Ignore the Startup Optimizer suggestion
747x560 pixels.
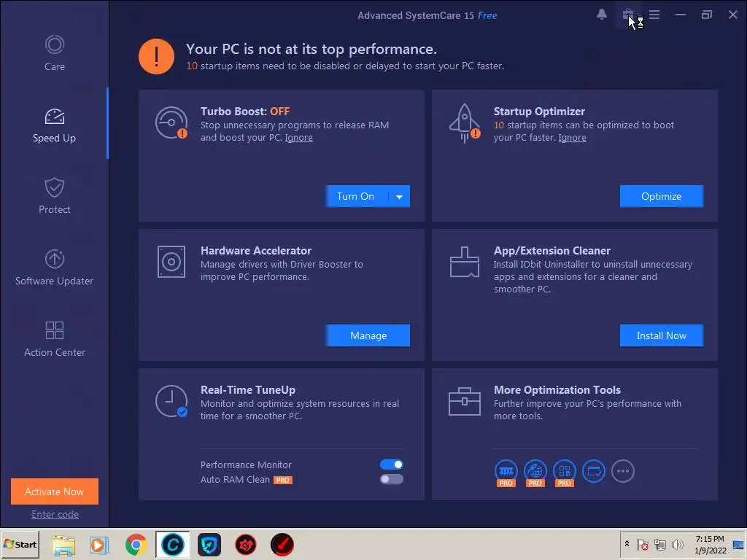tap(572, 138)
